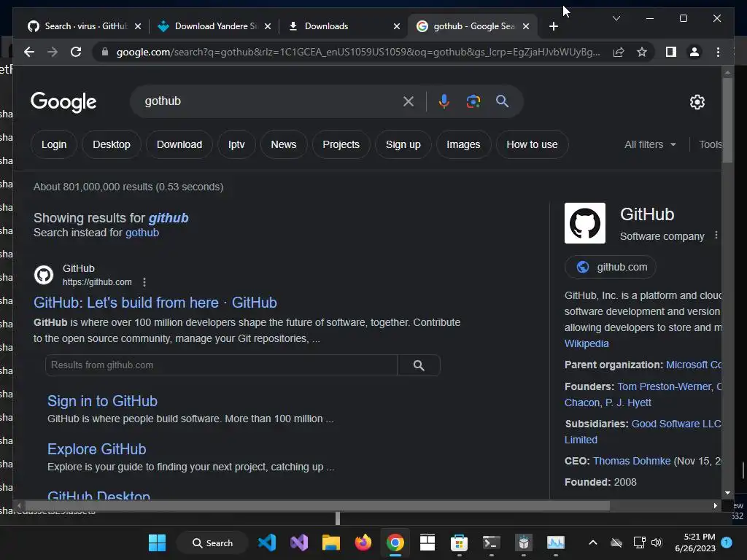Click the horizontal scrollbar thumb
The image size is (747, 560).
317,506
